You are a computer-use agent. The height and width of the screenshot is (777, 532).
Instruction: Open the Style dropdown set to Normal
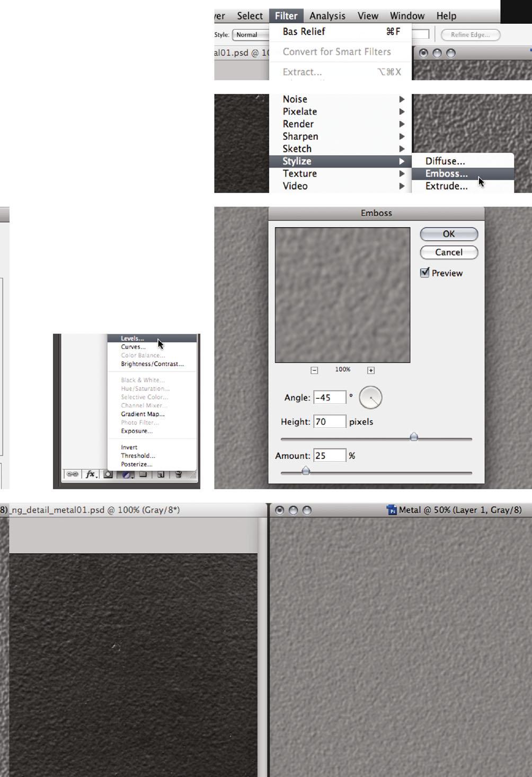click(x=251, y=34)
